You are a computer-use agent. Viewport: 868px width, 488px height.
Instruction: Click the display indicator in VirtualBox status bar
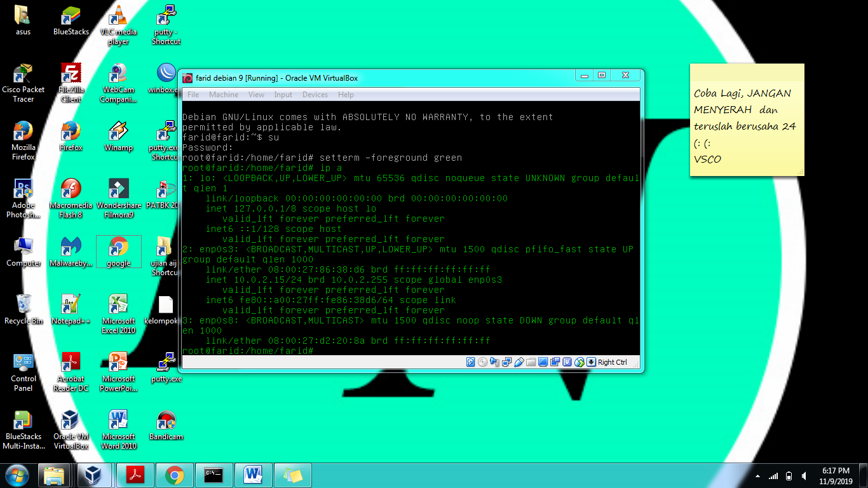click(543, 362)
